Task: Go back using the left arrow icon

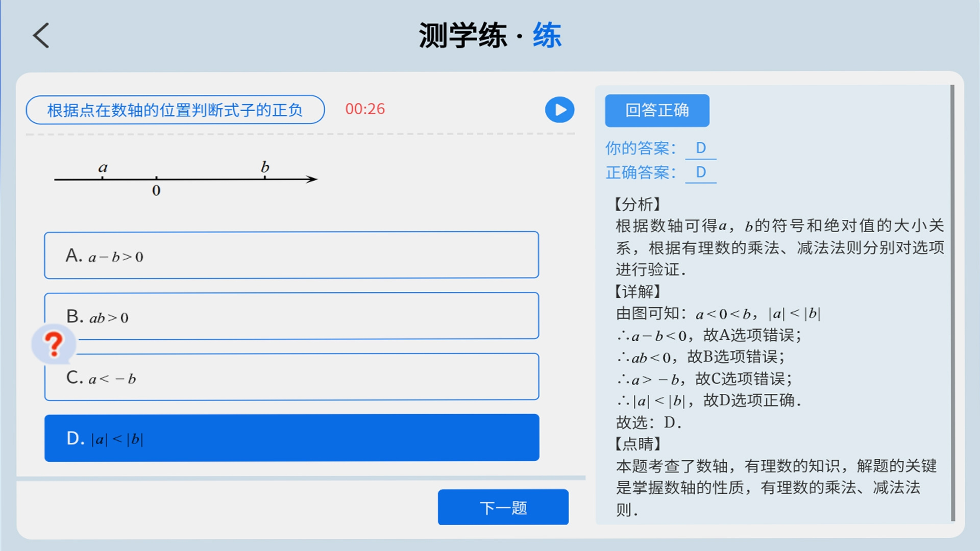Action: click(41, 35)
